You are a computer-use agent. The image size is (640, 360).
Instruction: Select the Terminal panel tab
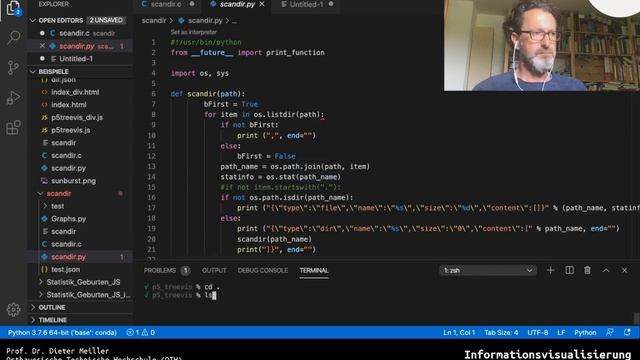pos(314,270)
